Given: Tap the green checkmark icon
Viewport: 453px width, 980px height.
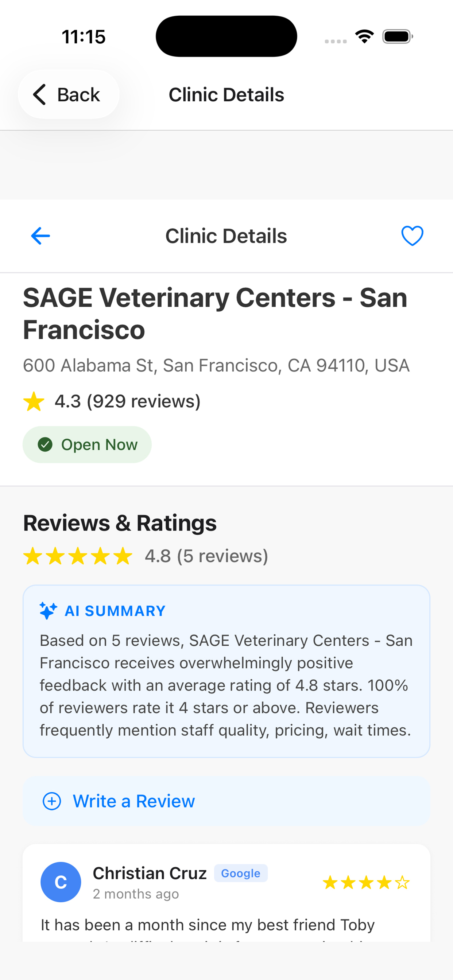Looking at the screenshot, I should 45,444.
